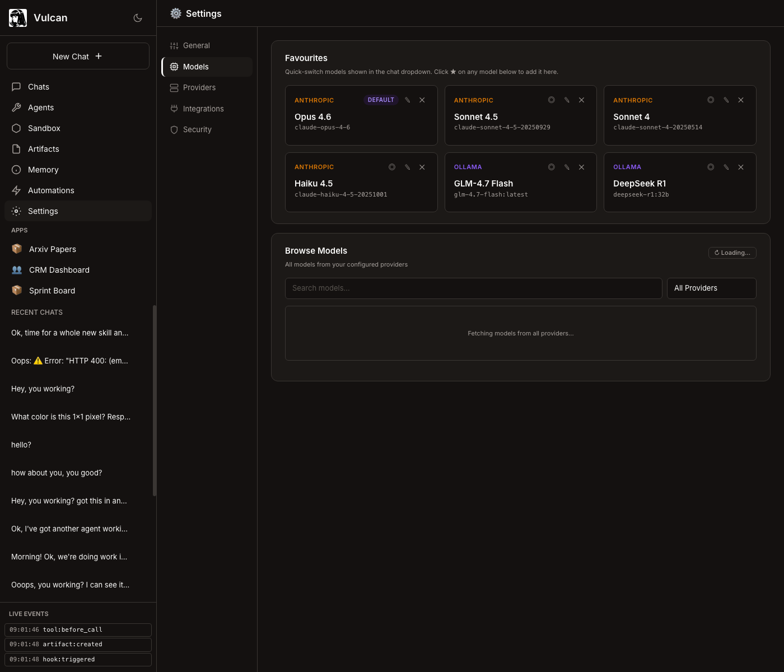Switch to the Providers settings tab

199,88
